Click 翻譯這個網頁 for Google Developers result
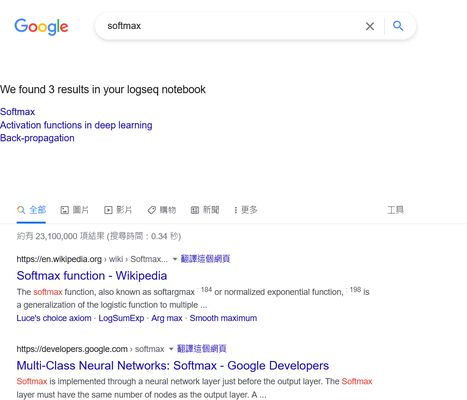Image resolution: width=467 pixels, height=400 pixels. tap(201, 349)
